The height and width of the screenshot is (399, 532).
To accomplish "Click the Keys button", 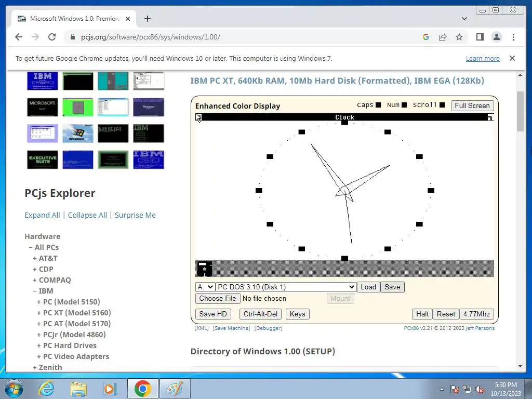I will [x=297, y=314].
